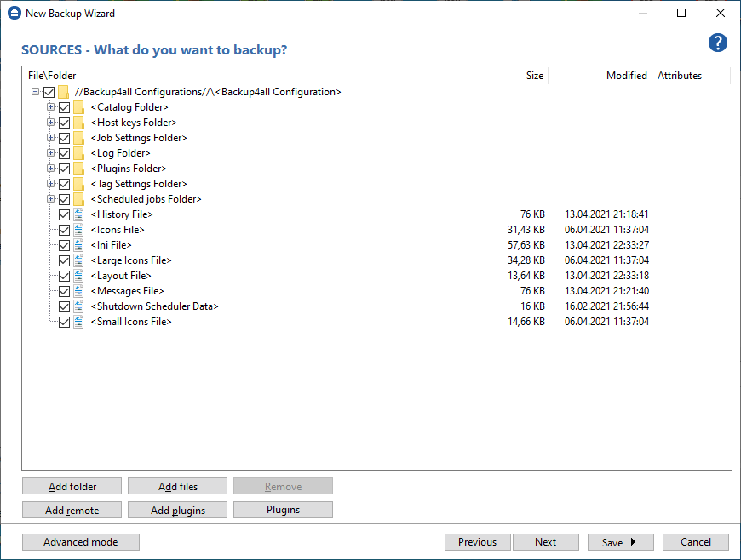This screenshot has width=741, height=560.
Task: Click the 16.02.2021 21:56:44 modified date
Action: pos(606,306)
